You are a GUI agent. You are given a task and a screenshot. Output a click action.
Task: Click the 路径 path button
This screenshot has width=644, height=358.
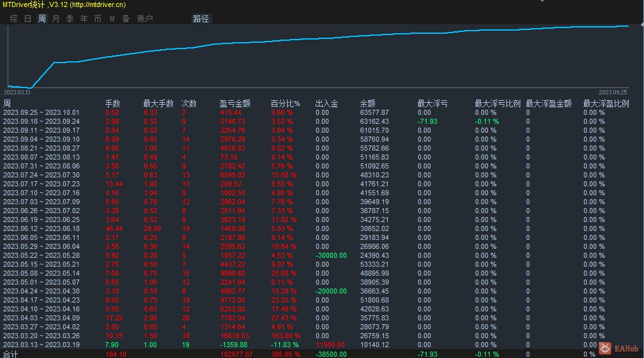201,19
